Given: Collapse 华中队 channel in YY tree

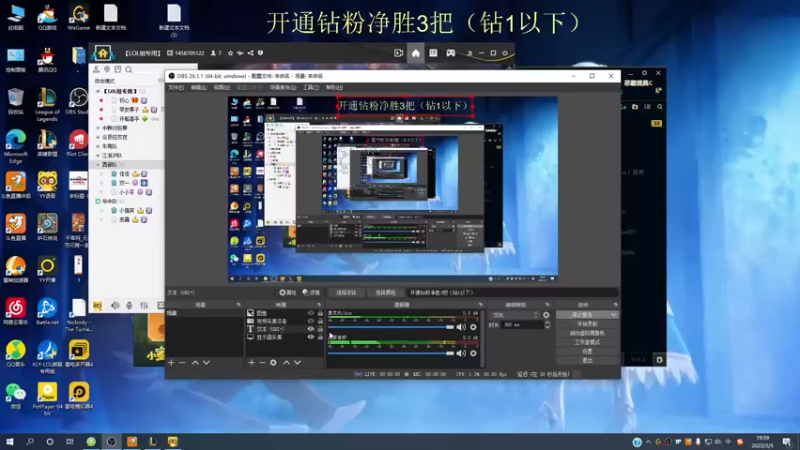Looking at the screenshot, I should [98, 202].
